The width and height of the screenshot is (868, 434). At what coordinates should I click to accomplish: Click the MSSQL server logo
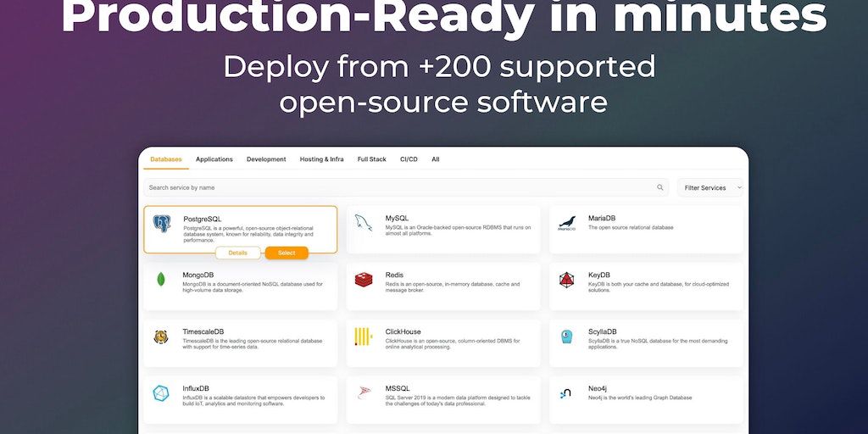pyautogui.click(x=364, y=393)
